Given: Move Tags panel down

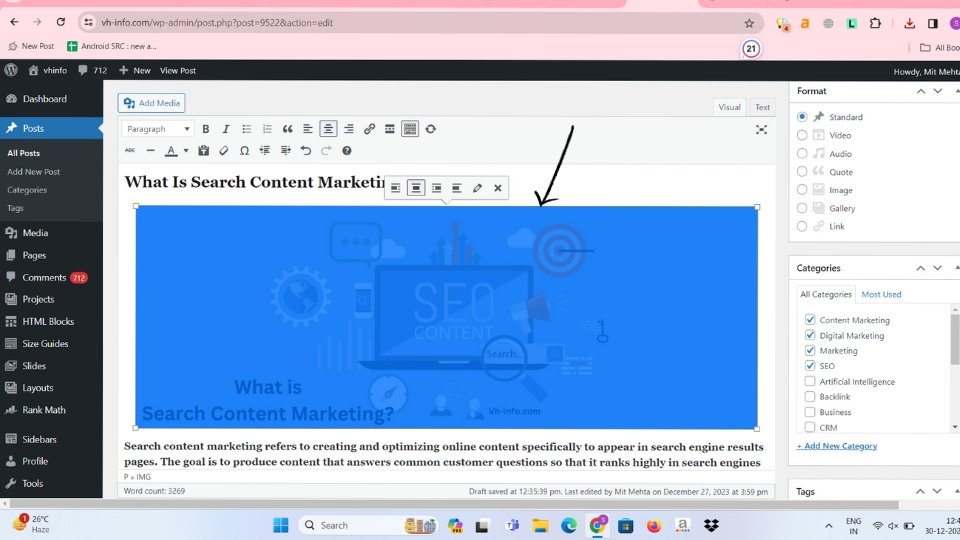Looking at the screenshot, I should pos(937,491).
